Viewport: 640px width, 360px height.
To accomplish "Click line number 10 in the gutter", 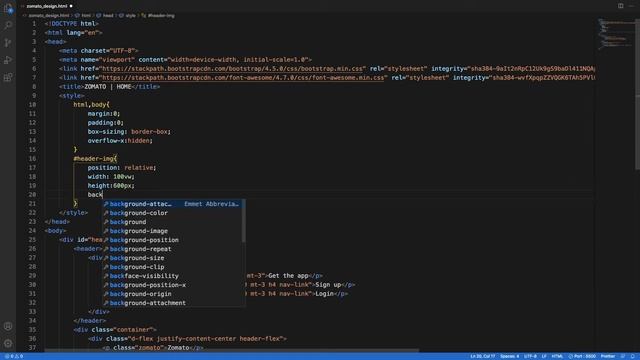I will coord(32,104).
